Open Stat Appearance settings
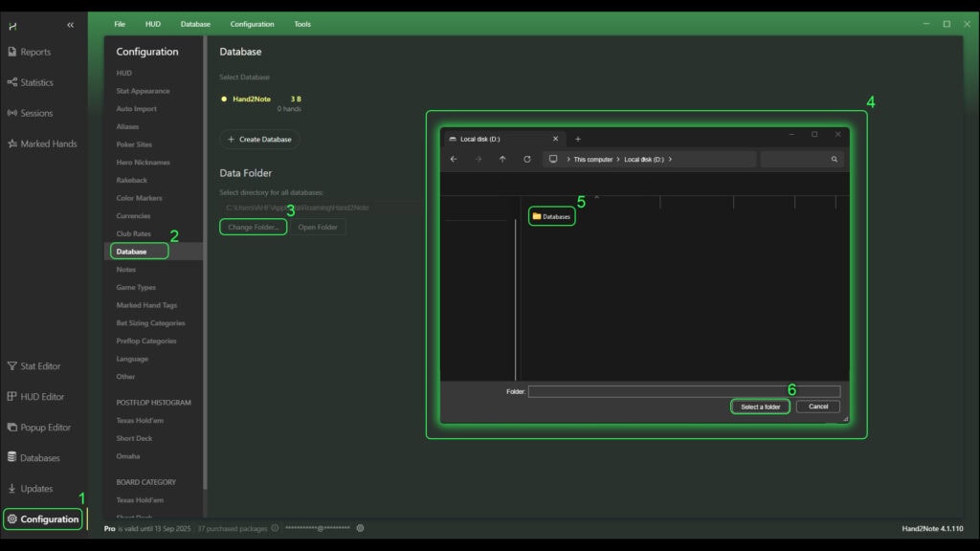 point(144,91)
